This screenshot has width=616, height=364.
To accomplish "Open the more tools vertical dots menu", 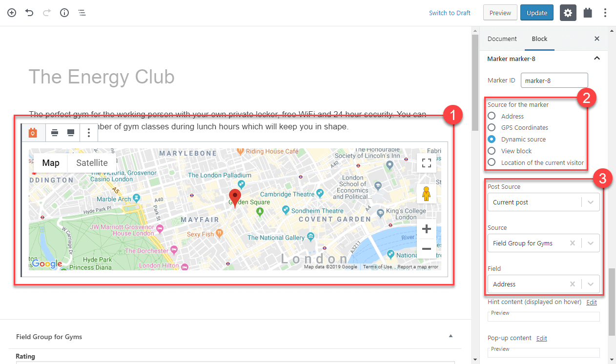I will tap(605, 13).
